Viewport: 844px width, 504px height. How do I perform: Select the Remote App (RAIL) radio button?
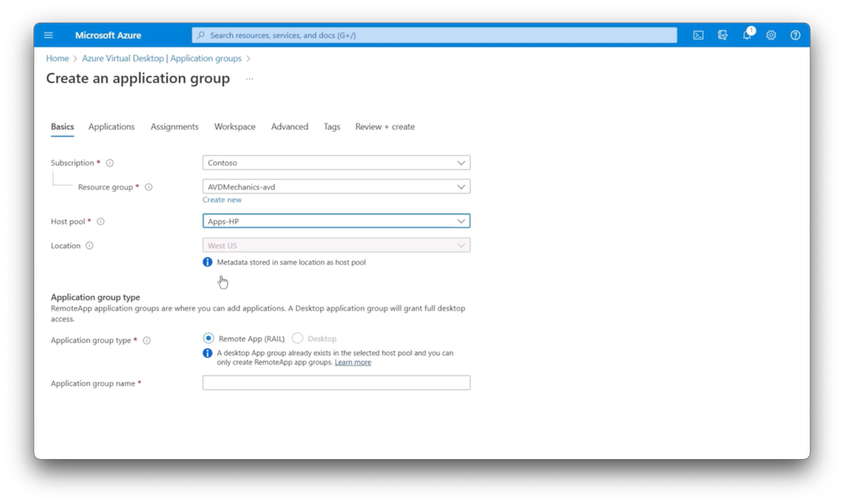click(208, 339)
